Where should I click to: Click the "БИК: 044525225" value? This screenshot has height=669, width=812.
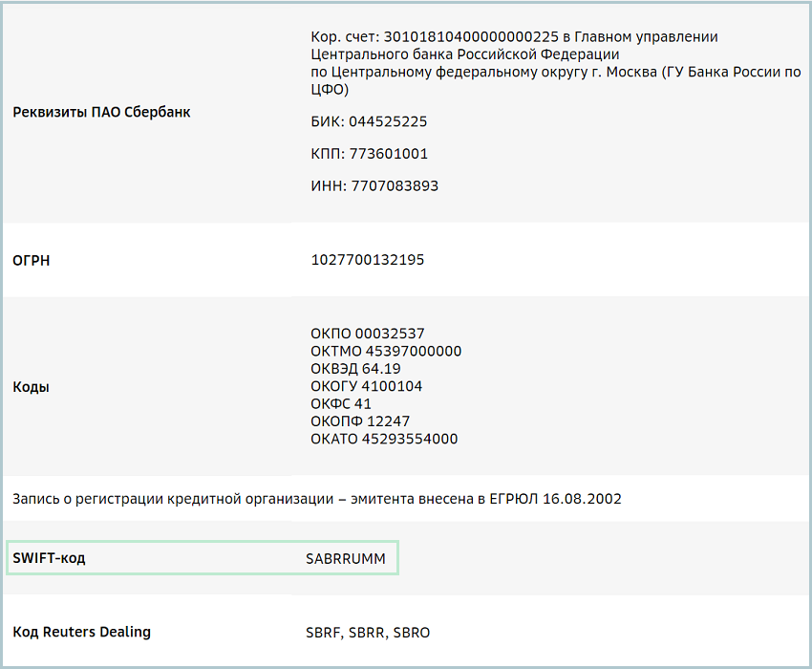pos(369,121)
